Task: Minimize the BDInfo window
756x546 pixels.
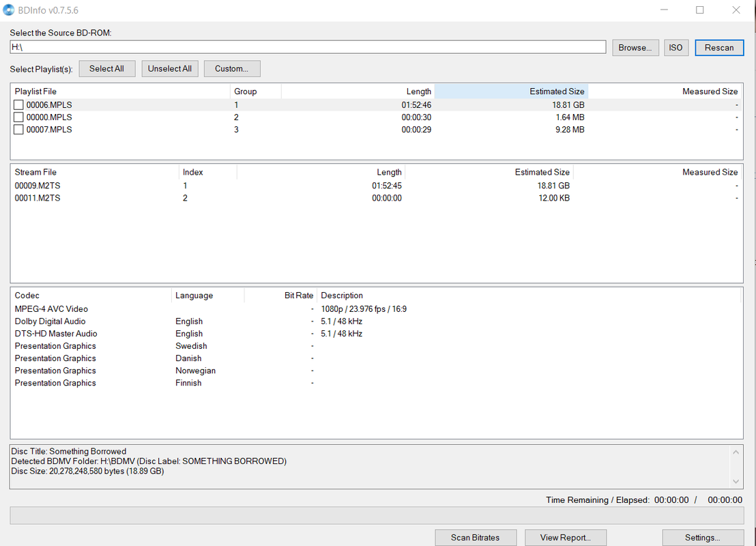Action: tap(664, 10)
